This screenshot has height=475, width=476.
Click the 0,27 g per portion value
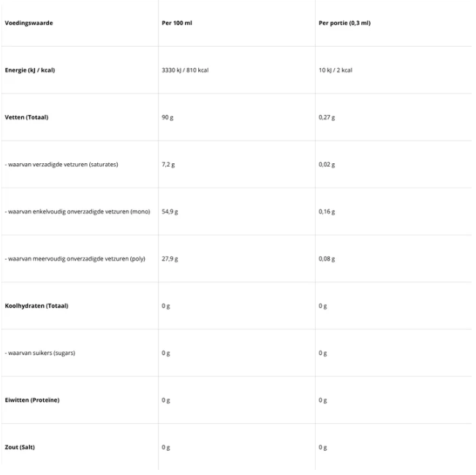pos(327,117)
